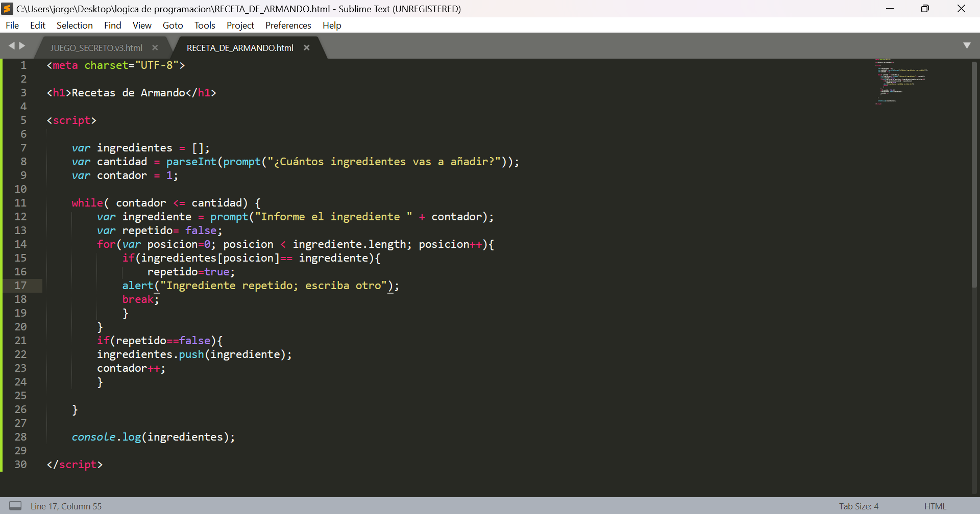Open the Selection menu
The image size is (980, 514).
click(75, 25)
